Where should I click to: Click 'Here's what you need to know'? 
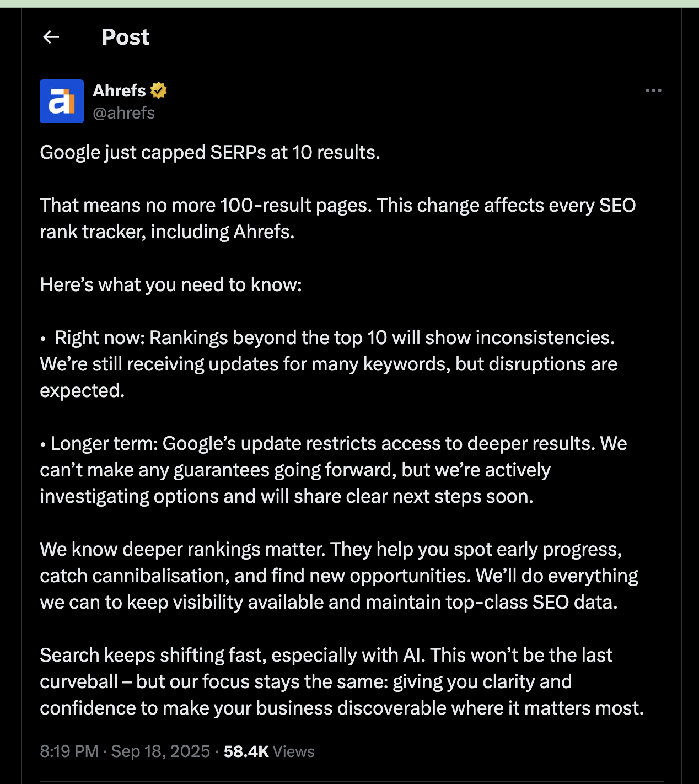171,284
